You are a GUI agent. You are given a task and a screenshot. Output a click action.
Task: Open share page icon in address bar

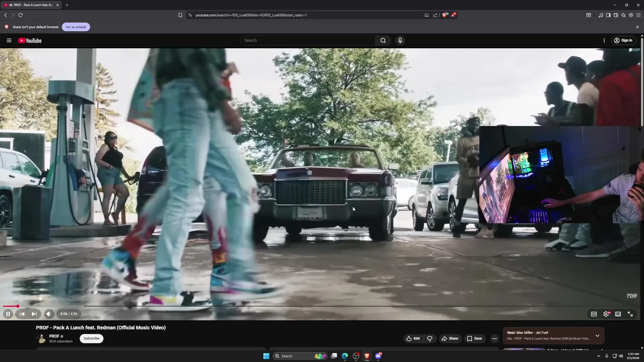click(x=435, y=15)
